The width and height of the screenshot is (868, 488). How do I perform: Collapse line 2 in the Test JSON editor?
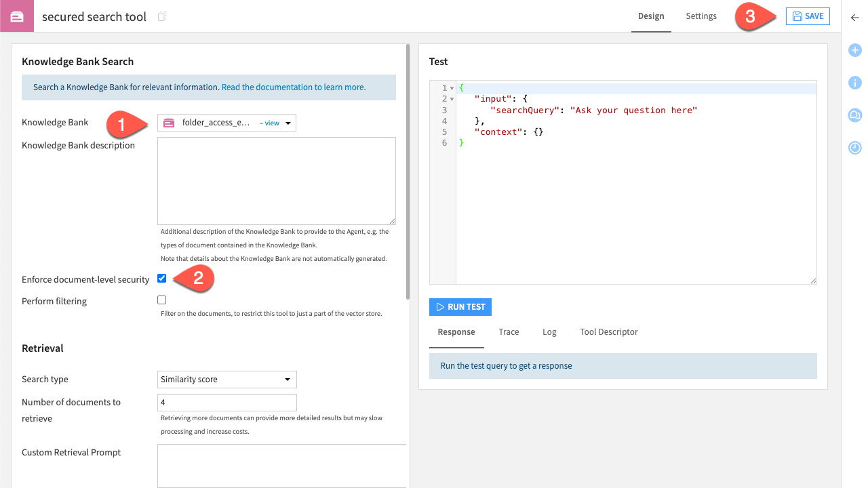[x=452, y=98]
